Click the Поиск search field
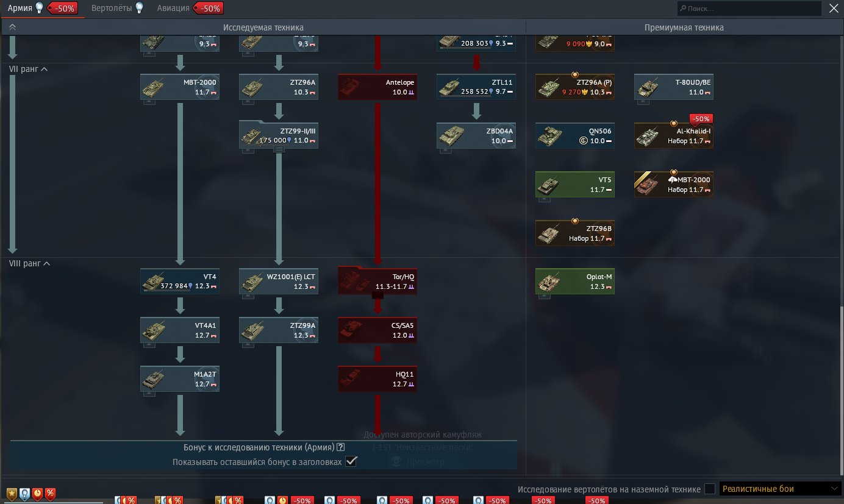Screen dimensions: 844x504 749,9
